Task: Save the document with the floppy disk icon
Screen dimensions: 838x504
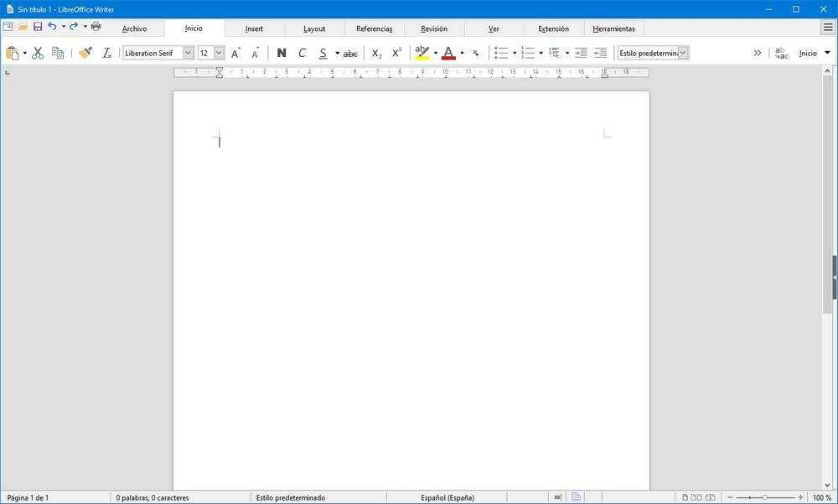Action: point(38,27)
